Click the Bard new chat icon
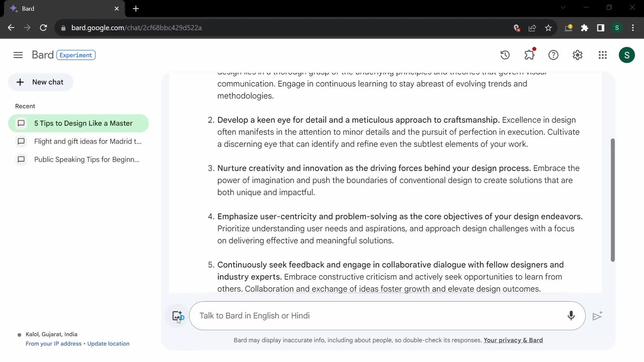The width and height of the screenshot is (644, 362). pos(20,82)
